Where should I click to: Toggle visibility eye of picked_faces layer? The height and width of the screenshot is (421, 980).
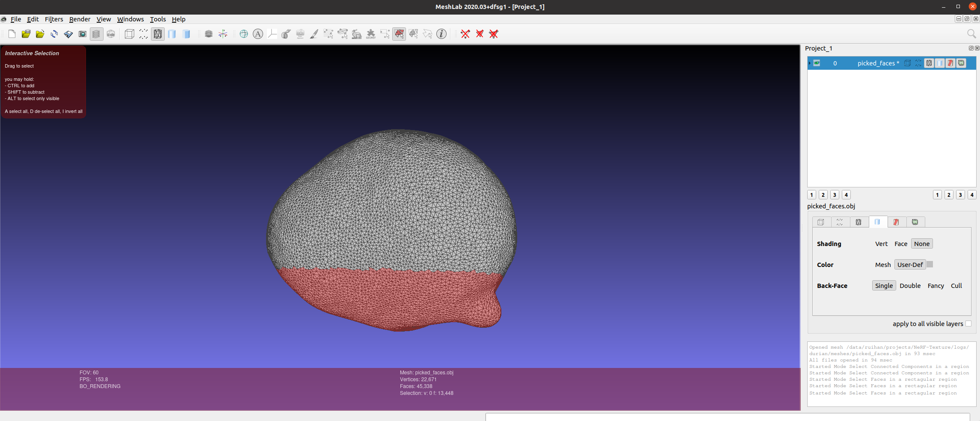tap(817, 63)
